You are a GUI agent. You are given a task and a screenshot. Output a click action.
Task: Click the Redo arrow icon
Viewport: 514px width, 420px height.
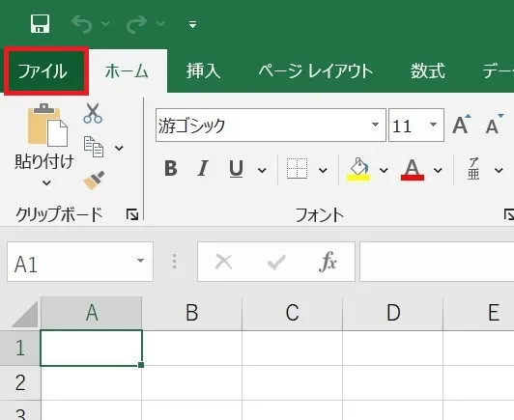pyautogui.click(x=136, y=24)
